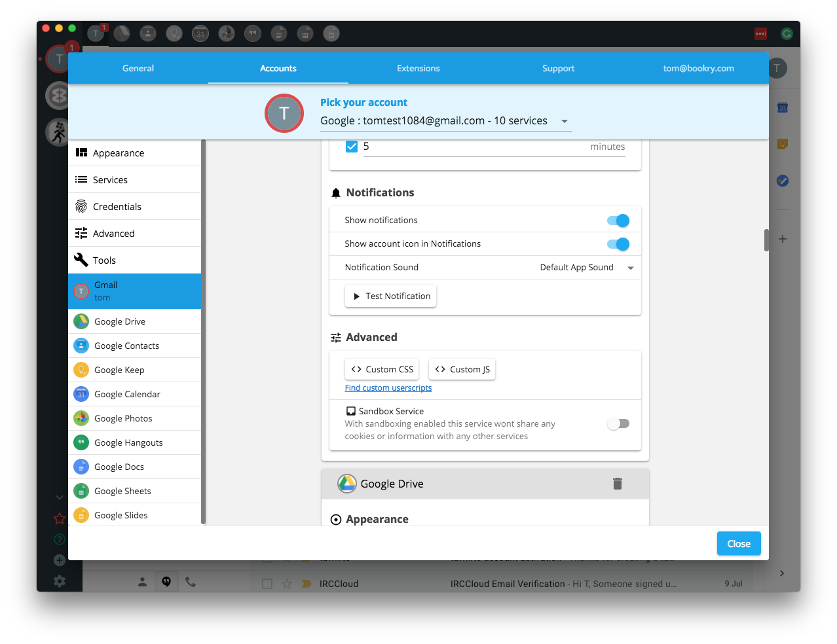The height and width of the screenshot is (644, 837).
Task: Switch to Accounts tab
Action: 278,68
